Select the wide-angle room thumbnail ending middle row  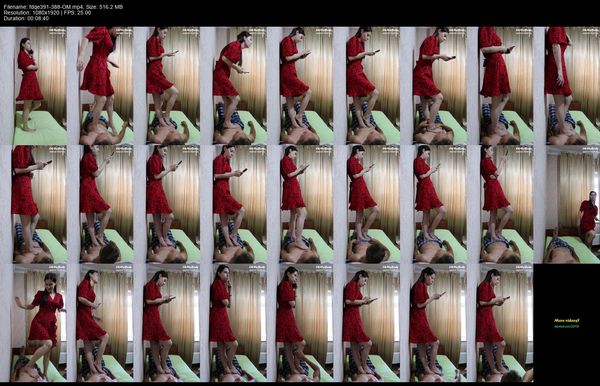[567, 204]
